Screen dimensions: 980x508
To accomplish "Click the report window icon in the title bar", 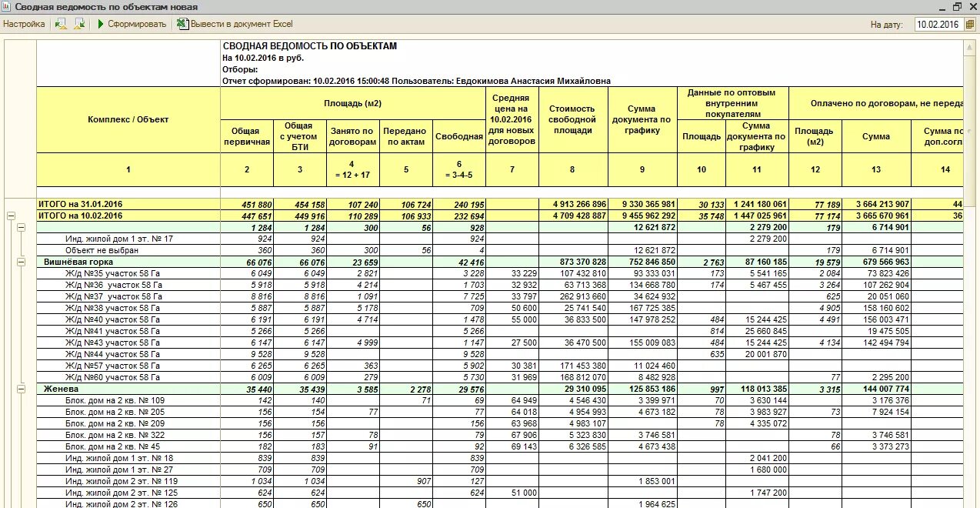I will (6, 6).
